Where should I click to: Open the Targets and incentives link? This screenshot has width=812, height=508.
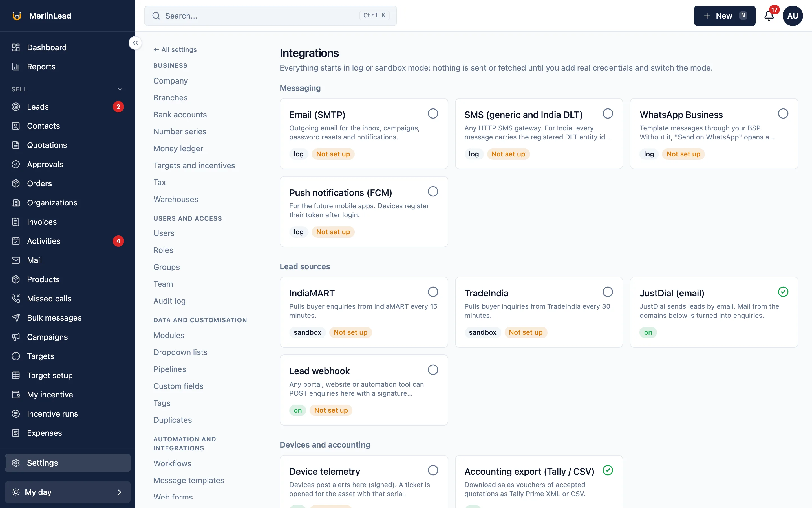click(x=194, y=165)
